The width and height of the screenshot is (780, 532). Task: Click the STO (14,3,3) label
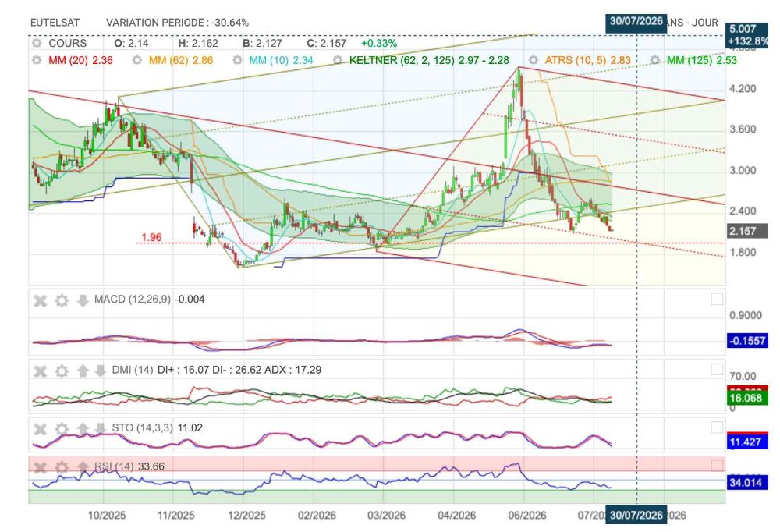(x=142, y=428)
